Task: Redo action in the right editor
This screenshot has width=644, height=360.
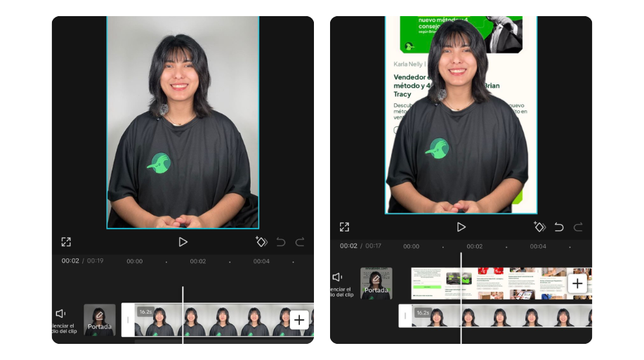Action: coord(578,227)
